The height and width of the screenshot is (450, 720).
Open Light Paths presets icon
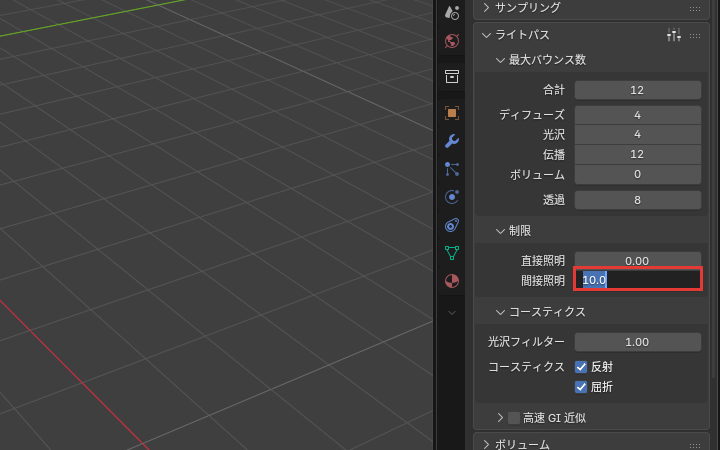click(x=674, y=35)
